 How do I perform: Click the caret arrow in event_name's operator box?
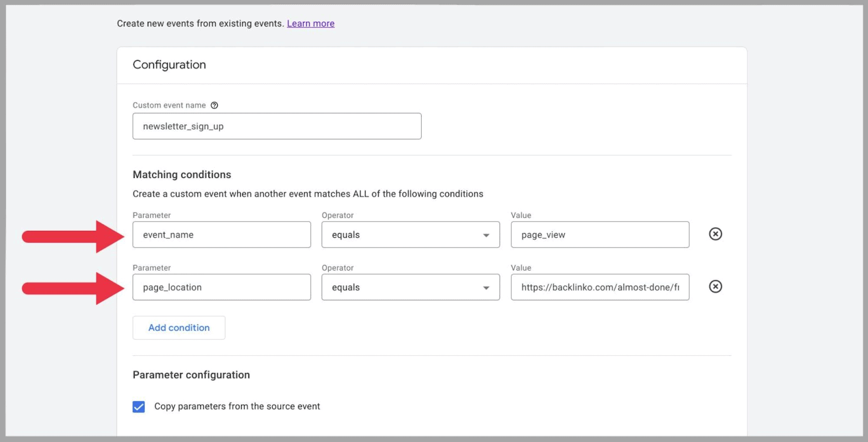486,235
